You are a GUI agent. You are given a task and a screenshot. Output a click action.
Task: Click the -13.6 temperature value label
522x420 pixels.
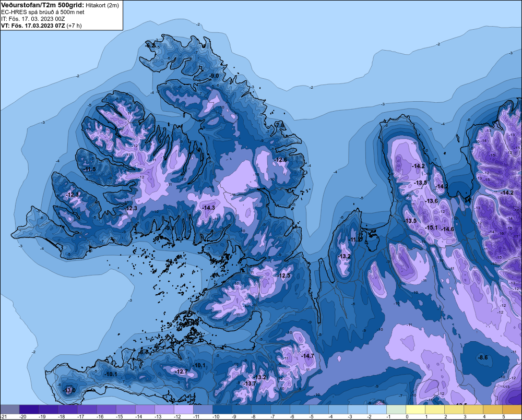click(432, 201)
